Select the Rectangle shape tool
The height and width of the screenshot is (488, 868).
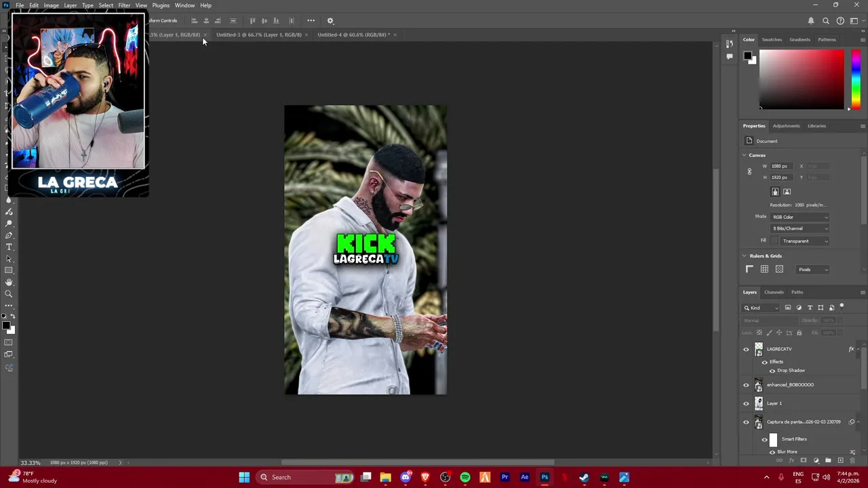(9, 270)
